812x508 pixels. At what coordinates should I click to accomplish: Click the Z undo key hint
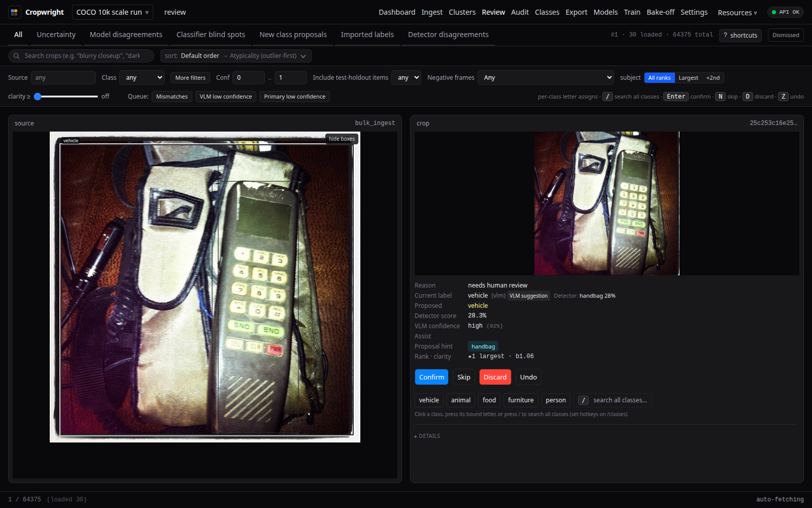(x=784, y=97)
